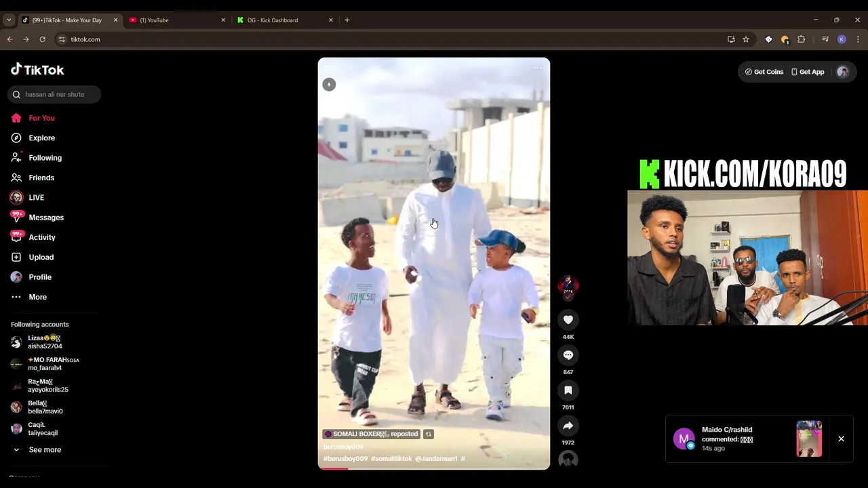The image size is (868, 488).
Task: Close the Kick Dashboard tab
Action: click(331, 20)
